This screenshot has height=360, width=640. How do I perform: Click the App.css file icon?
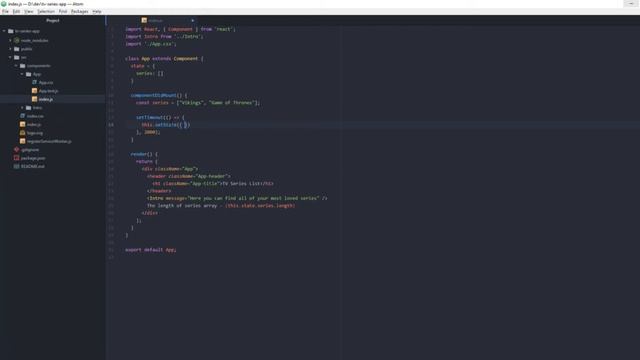coord(34,82)
